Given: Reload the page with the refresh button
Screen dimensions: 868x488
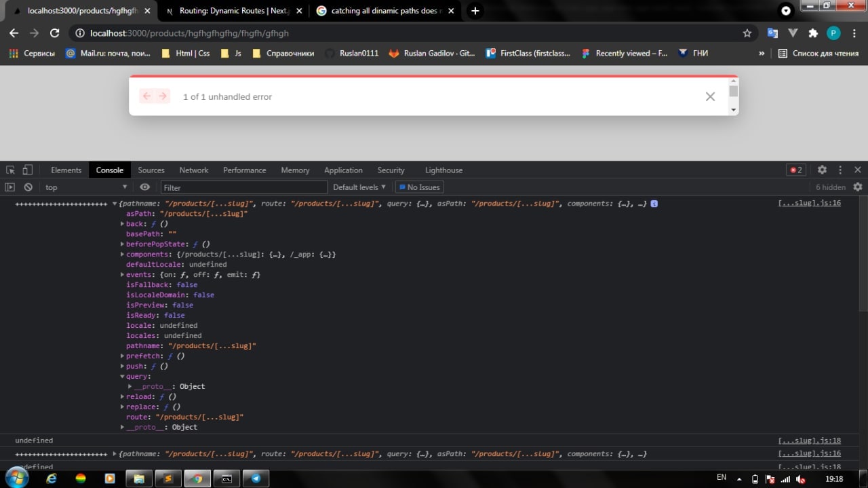Looking at the screenshot, I should click(55, 33).
